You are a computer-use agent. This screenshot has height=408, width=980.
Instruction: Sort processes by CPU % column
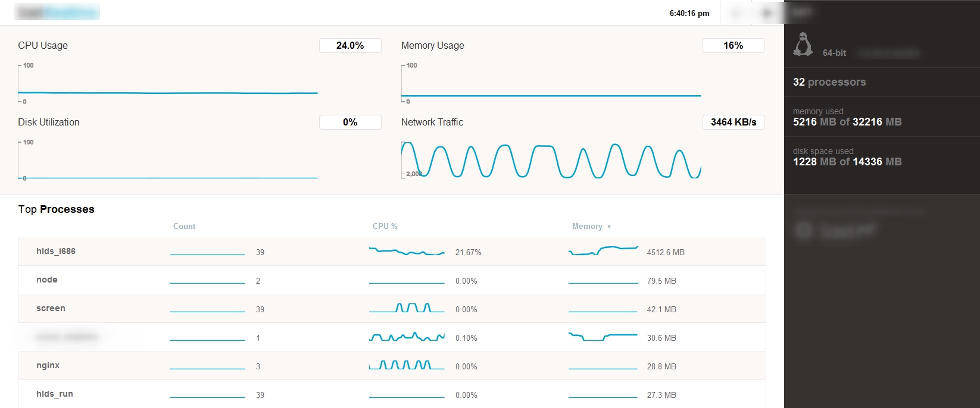pos(385,226)
